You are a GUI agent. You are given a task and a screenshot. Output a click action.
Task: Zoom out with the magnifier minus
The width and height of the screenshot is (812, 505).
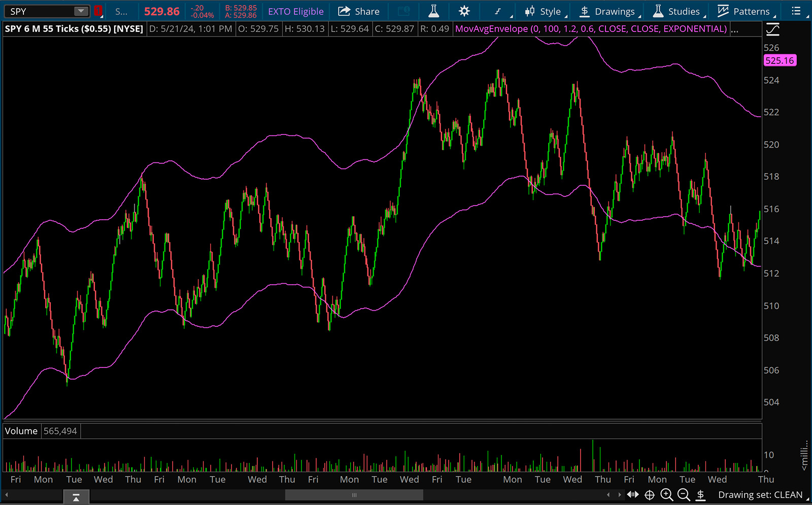pos(684,495)
